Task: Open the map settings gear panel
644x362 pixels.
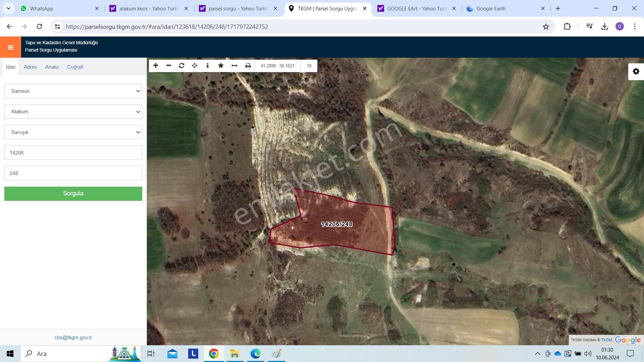Action: 636,71
